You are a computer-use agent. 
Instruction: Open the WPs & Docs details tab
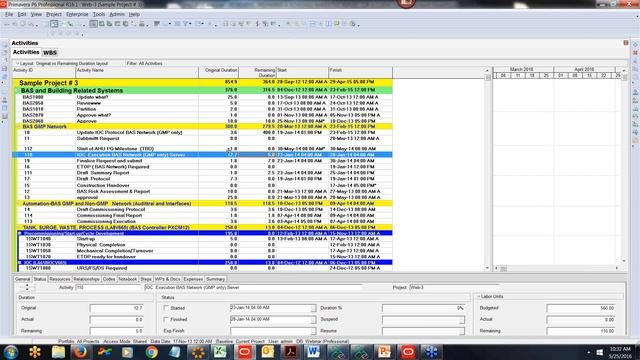(x=167, y=279)
